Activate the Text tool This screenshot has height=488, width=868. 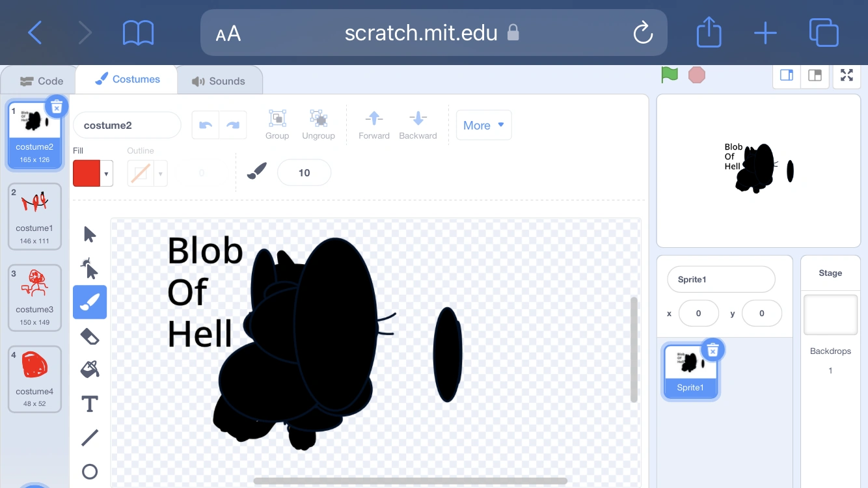[x=90, y=404]
